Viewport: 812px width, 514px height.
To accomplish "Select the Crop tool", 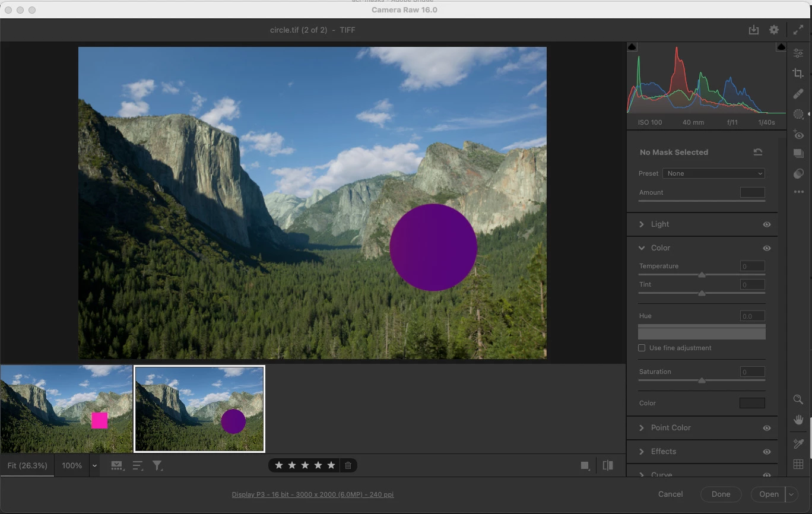I will 798,73.
